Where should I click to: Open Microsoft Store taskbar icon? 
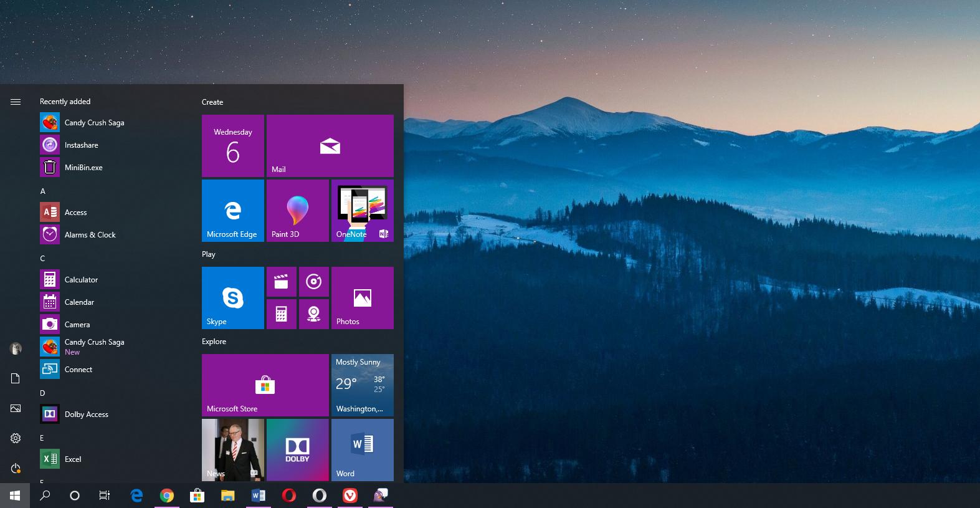pos(197,496)
